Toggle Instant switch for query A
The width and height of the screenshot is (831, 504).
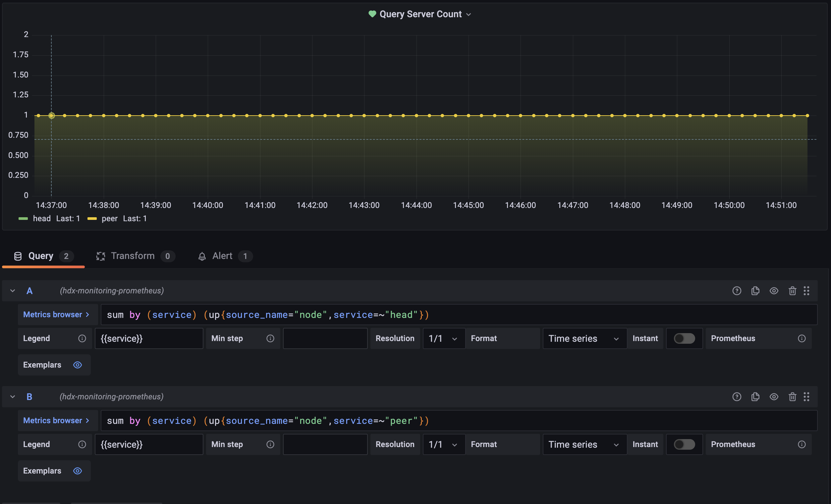click(x=684, y=338)
